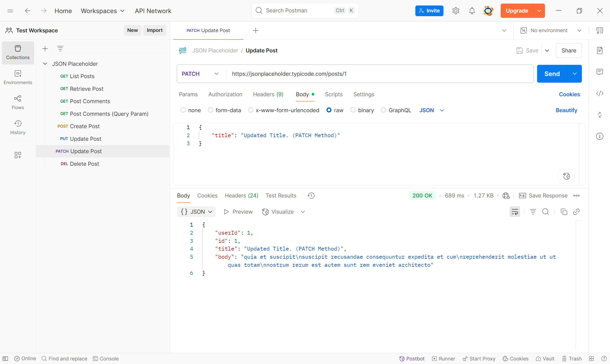Open the tabs list dropdown chevron
Screen dimensions: 610x364
504,30
